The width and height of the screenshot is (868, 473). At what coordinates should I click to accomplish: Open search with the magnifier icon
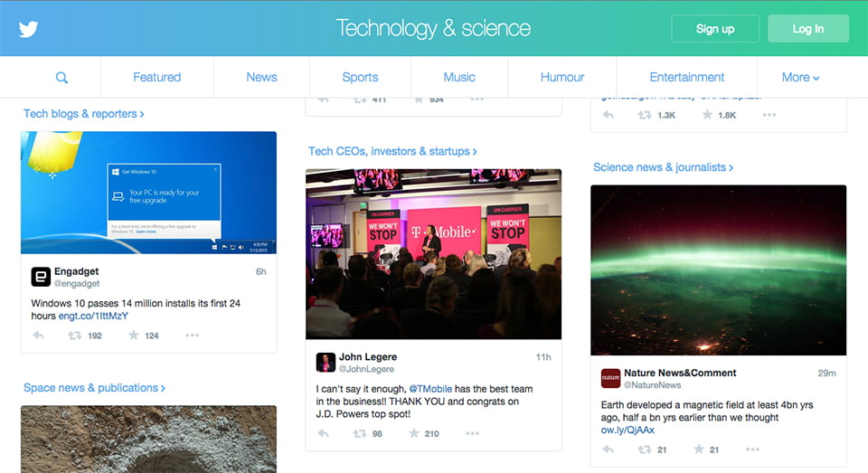click(x=61, y=78)
